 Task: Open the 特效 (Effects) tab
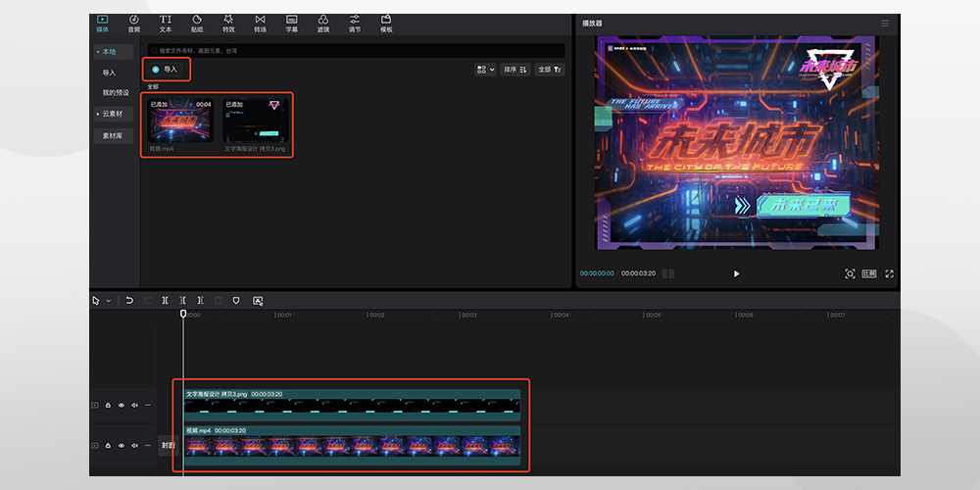tap(228, 24)
